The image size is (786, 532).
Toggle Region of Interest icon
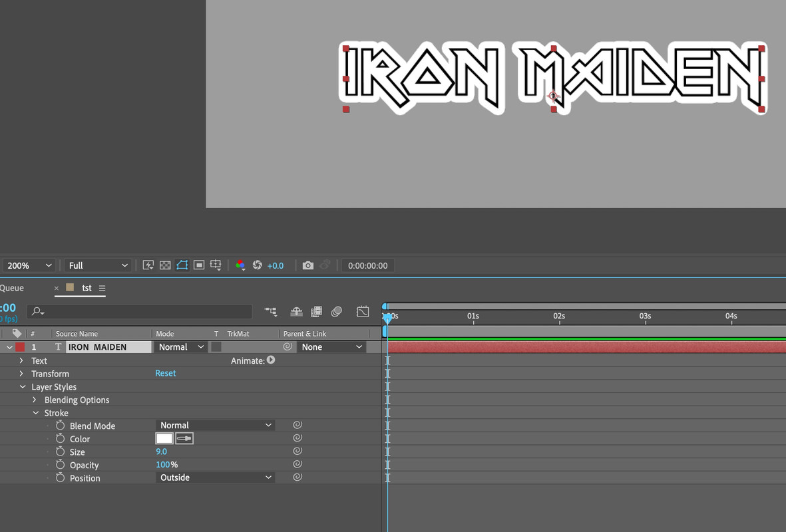point(199,265)
